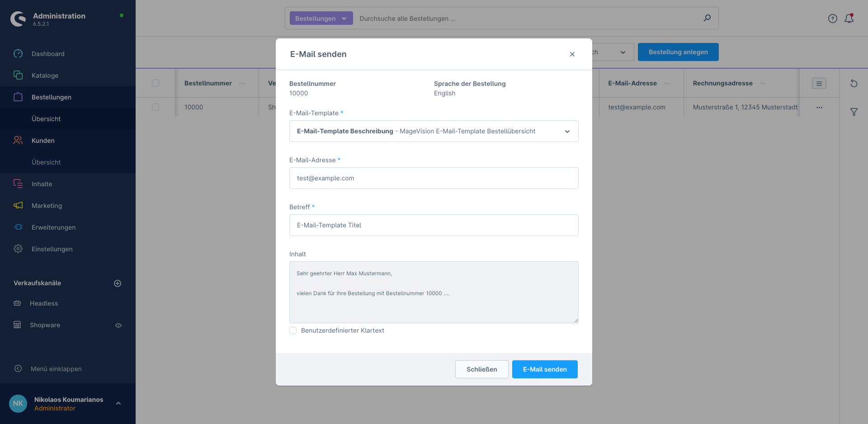This screenshot has width=868, height=424.
Task: Click the Shopware storefront icon
Action: [17, 325]
